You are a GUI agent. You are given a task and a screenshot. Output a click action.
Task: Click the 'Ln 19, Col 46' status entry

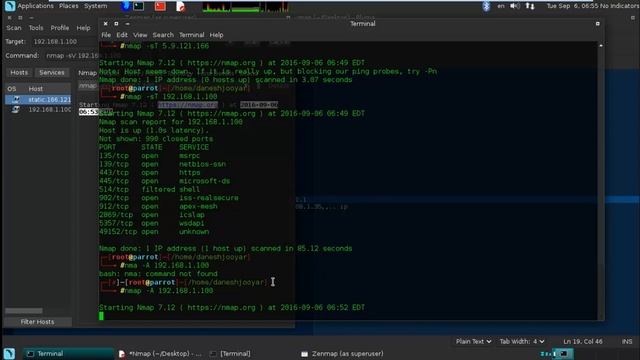click(x=582, y=341)
